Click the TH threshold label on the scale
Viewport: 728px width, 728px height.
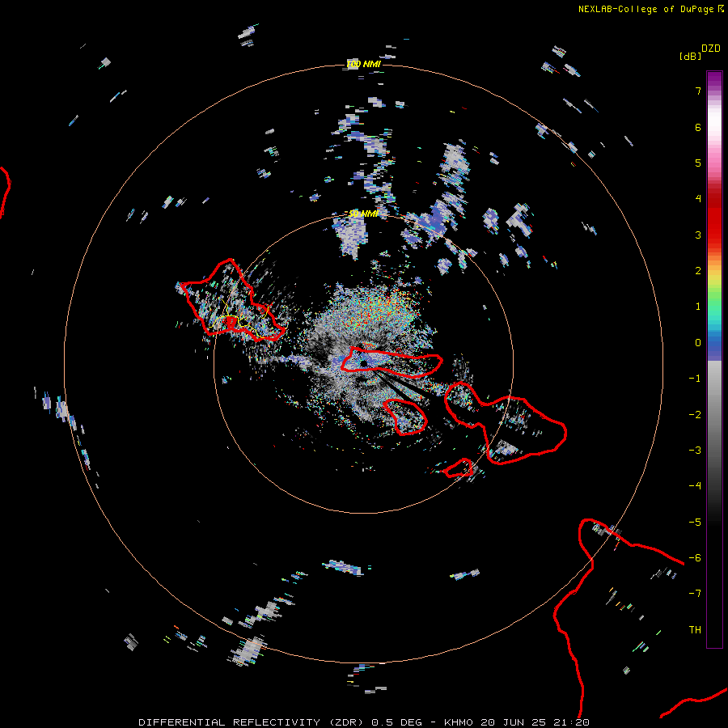point(695,630)
